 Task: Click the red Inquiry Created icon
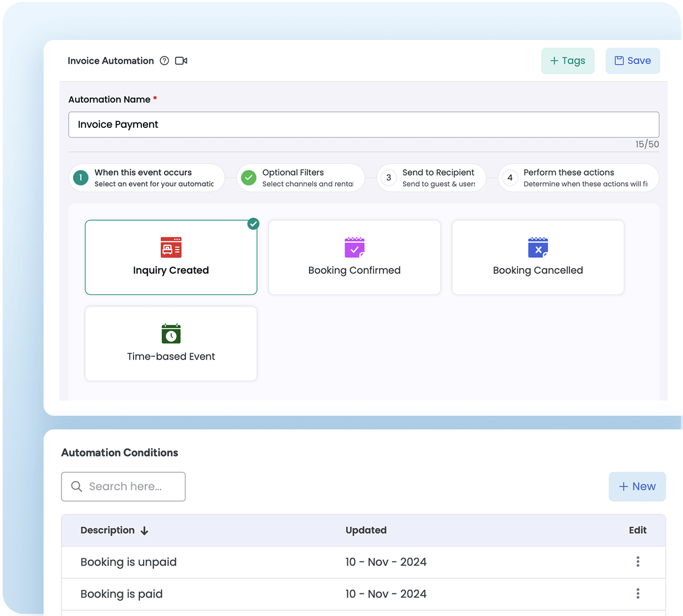click(171, 247)
